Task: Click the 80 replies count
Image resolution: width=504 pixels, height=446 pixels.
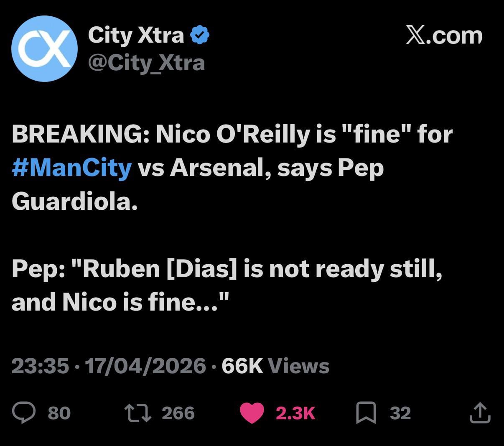Action: pos(59,413)
